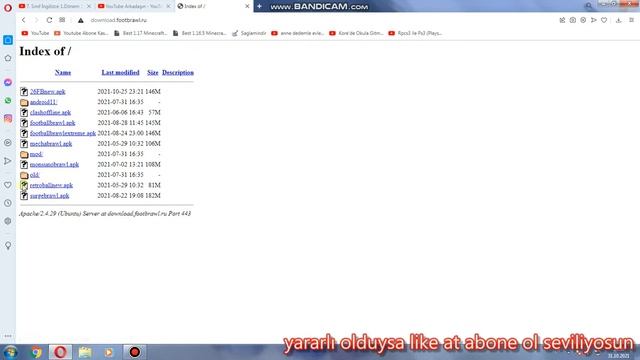Open the 'Saglamindir' bookmark

click(249, 33)
